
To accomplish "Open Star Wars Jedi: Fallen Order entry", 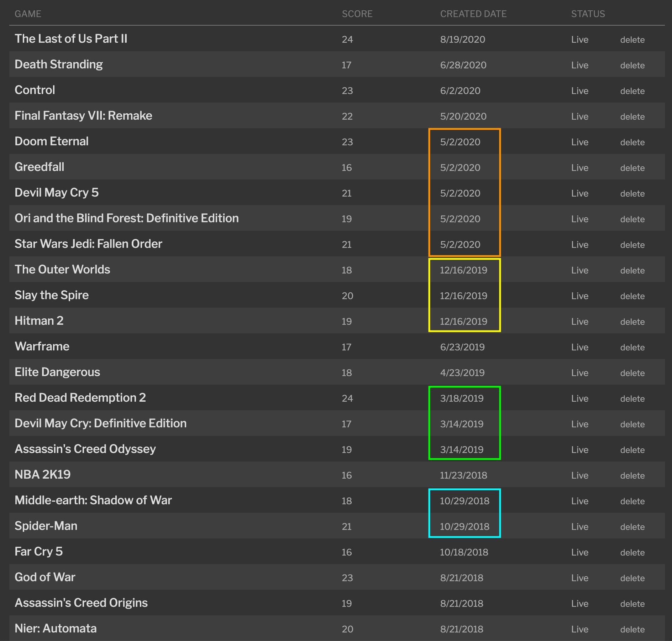I will click(x=89, y=244).
